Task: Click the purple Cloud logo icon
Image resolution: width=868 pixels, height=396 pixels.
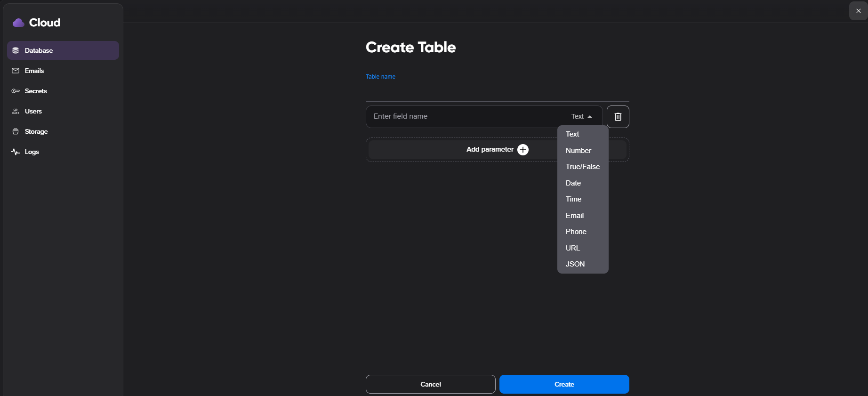Action: pos(18,23)
